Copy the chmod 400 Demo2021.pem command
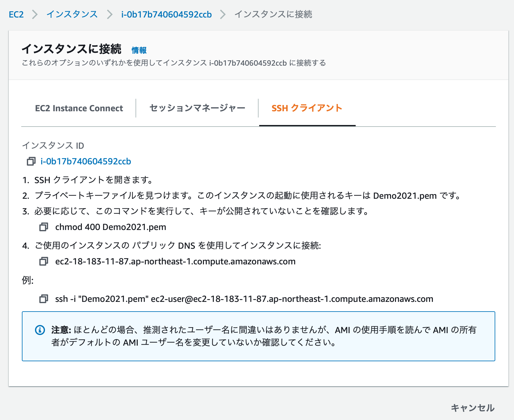514x420 pixels. point(44,227)
